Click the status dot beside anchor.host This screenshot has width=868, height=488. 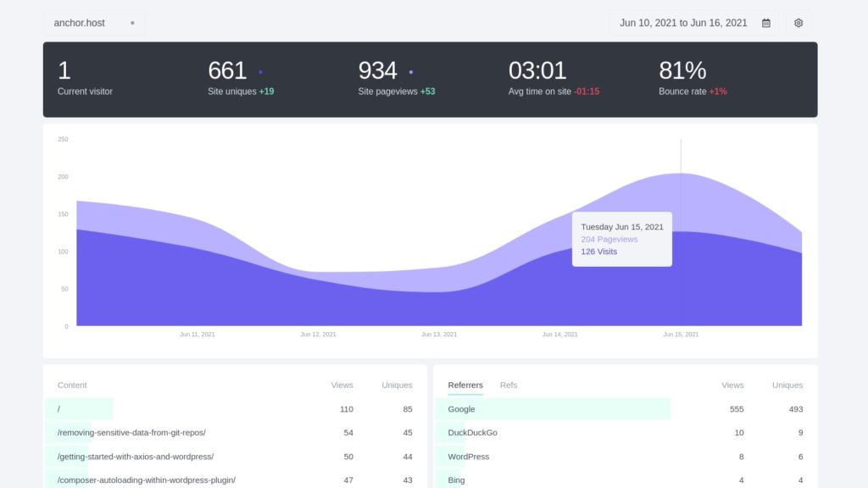pos(132,23)
